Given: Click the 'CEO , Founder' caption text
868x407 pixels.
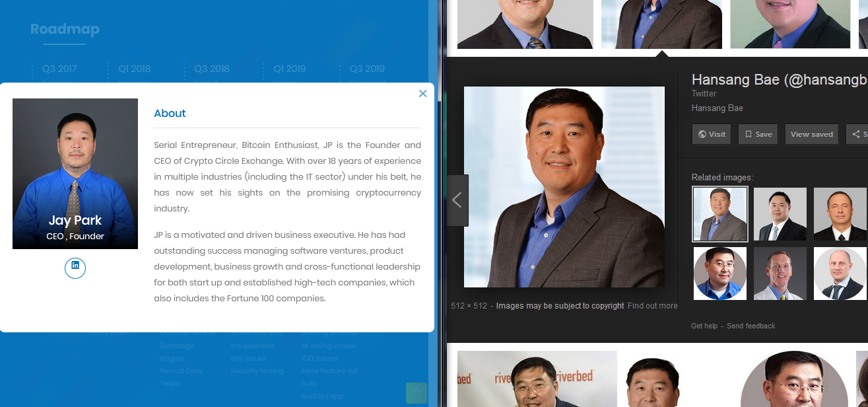Looking at the screenshot, I should pyautogui.click(x=75, y=237).
